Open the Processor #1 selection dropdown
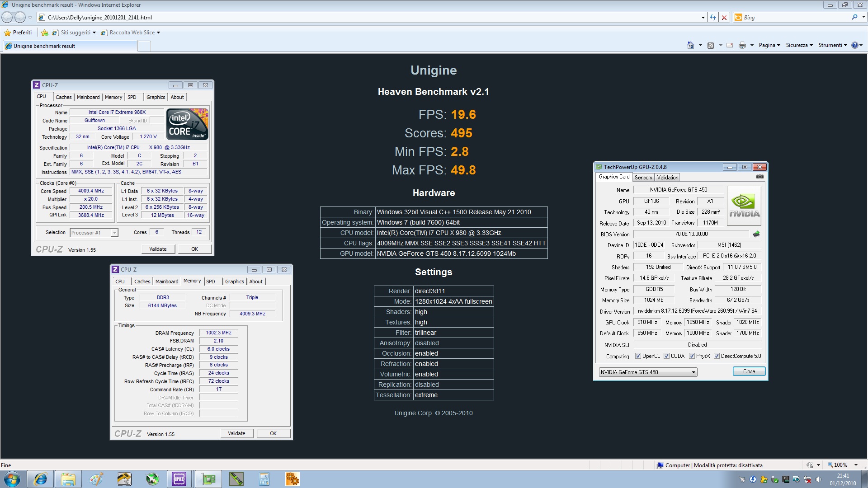The image size is (868, 488). 114,233
